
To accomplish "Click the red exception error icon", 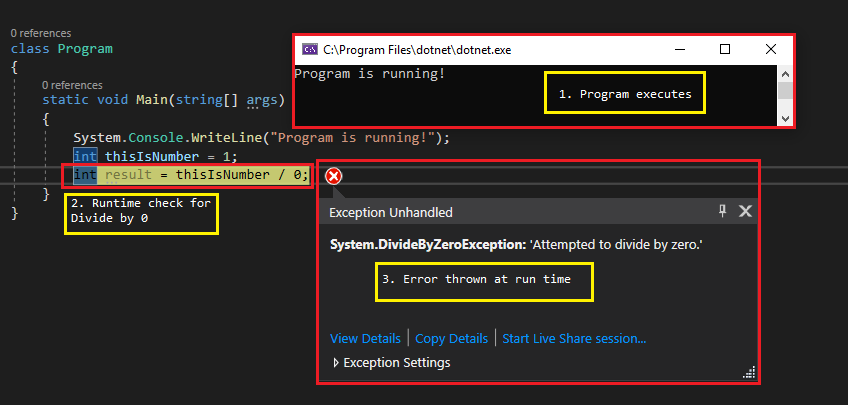I will pyautogui.click(x=334, y=176).
